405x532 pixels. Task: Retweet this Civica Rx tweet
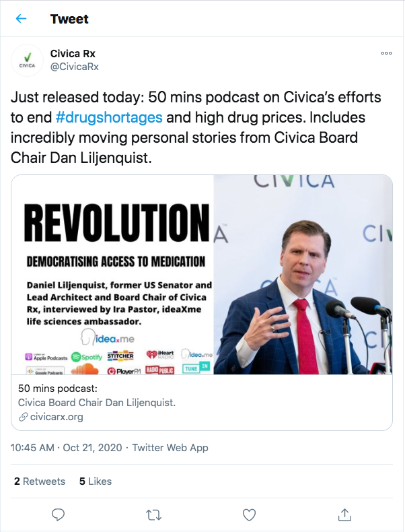point(154,514)
